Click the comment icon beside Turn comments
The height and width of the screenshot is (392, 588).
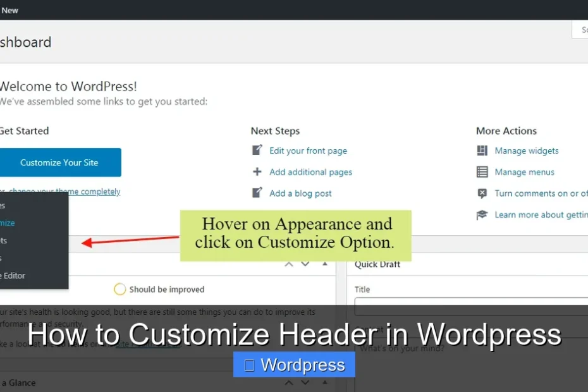tap(482, 193)
